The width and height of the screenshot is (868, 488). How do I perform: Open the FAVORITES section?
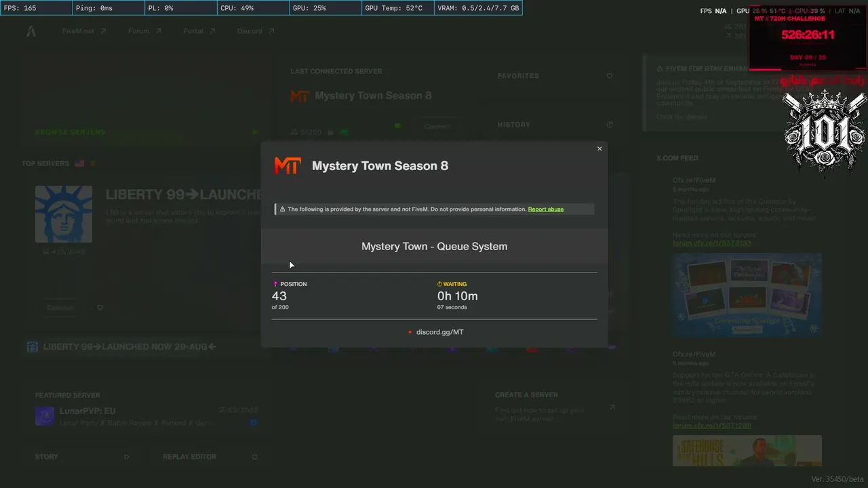tap(518, 76)
